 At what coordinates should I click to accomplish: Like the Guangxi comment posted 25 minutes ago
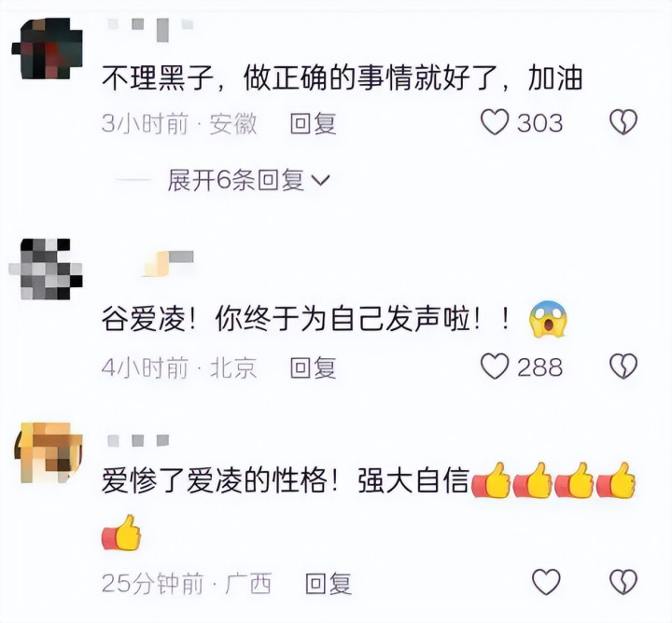pos(546,582)
